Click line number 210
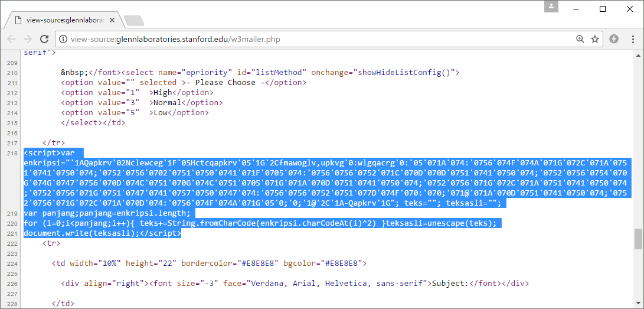 [x=12, y=73]
